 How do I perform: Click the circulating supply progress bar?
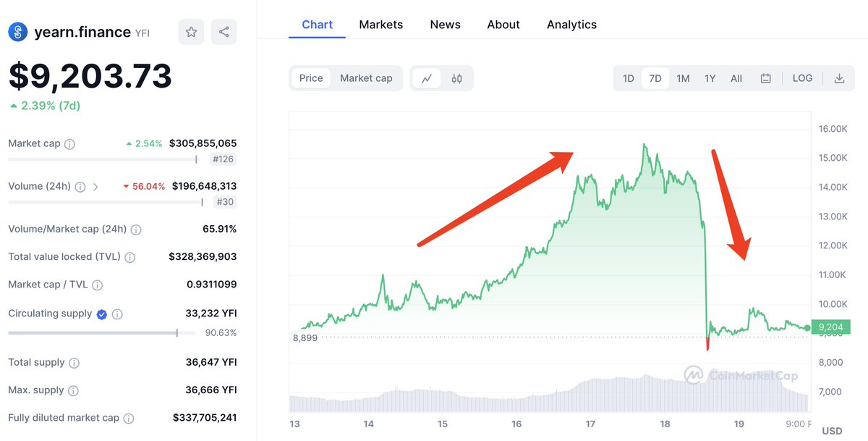pyautogui.click(x=94, y=333)
